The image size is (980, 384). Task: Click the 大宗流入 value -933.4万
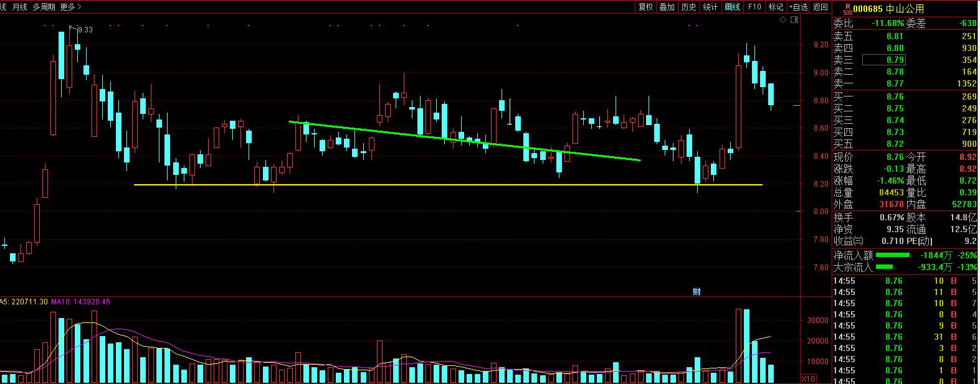pos(935,267)
